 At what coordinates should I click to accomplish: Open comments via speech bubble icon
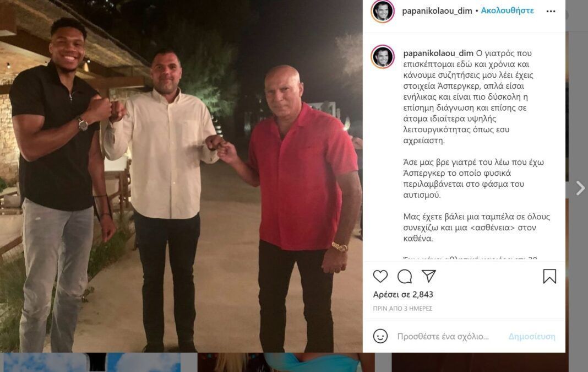[x=405, y=276]
